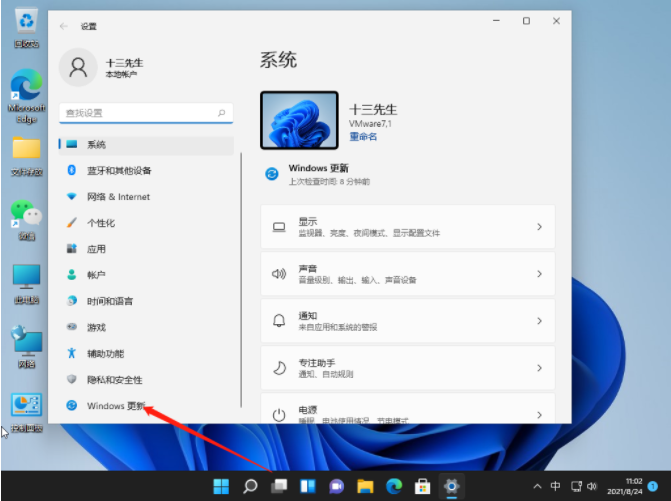The height and width of the screenshot is (501, 671).
Task: Open the Windows Start button on taskbar
Action: point(220,486)
